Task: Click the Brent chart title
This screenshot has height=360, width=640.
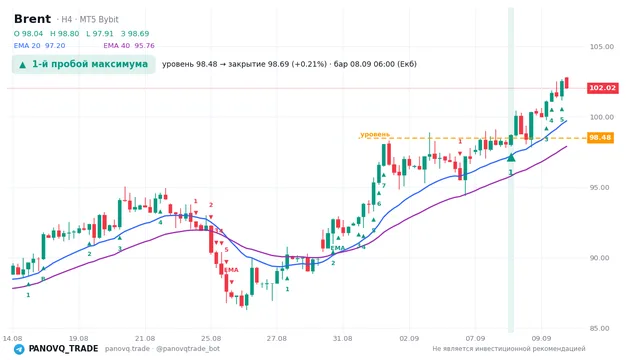Action: (x=32, y=19)
